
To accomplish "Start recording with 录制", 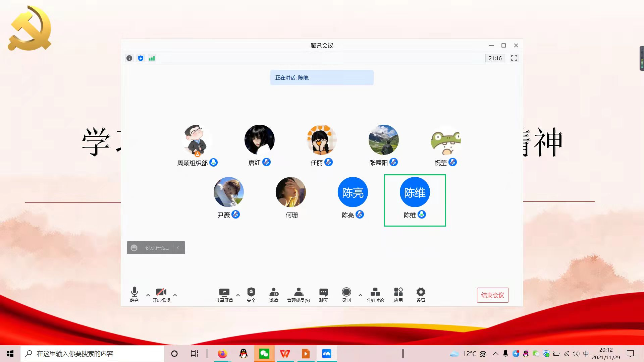I will [x=346, y=295].
